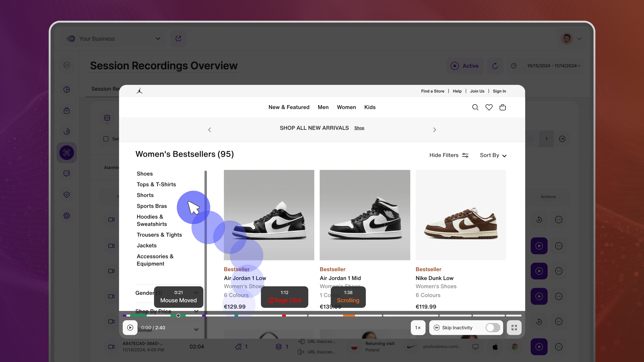
Task: Open Men menu
Action: click(x=323, y=107)
